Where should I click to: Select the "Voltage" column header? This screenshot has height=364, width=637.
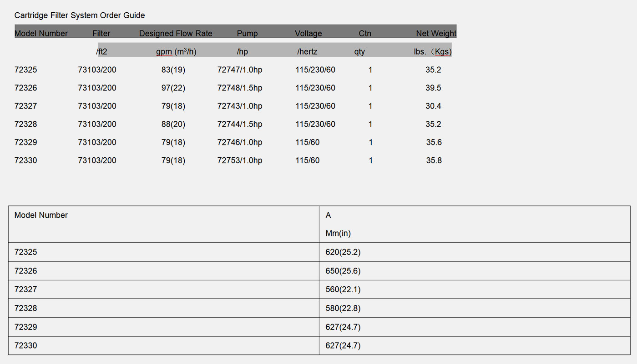pos(308,34)
